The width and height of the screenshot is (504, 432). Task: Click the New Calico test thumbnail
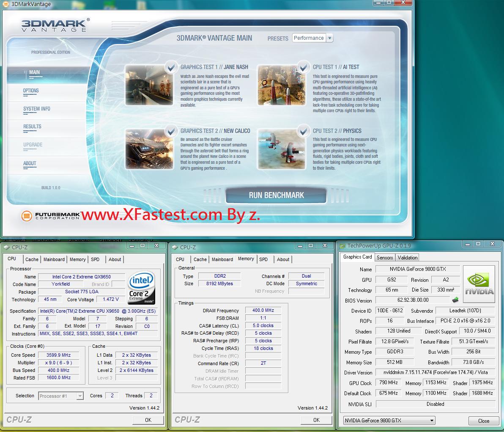[x=149, y=149]
